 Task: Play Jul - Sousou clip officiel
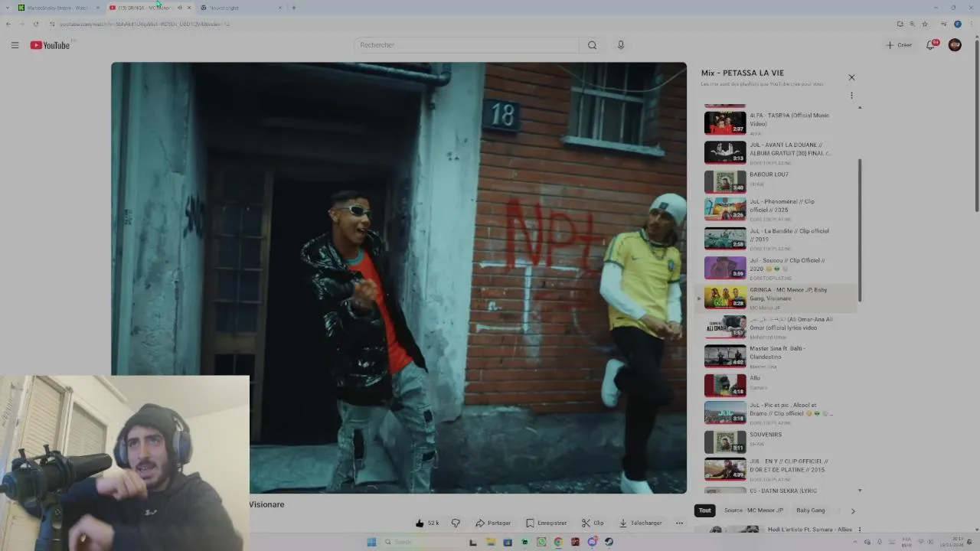coord(777,268)
